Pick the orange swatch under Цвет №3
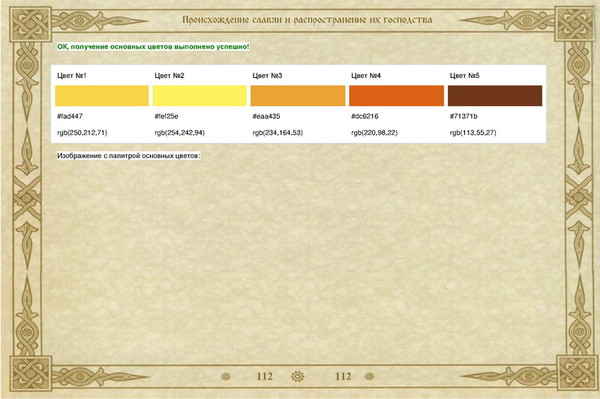This screenshot has height=399, width=600. [298, 96]
